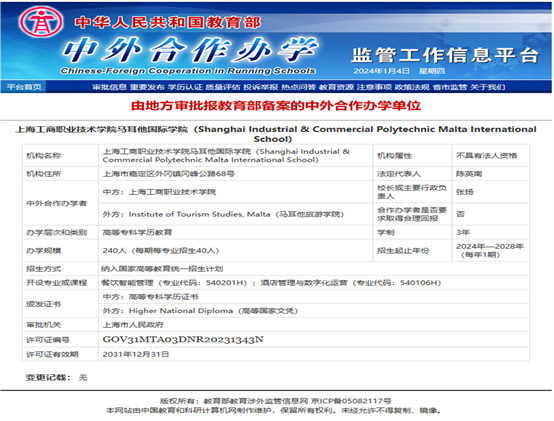This screenshot has height=421, width=554.
Task: Click the majors list with code 540201H
Action: 271,283
